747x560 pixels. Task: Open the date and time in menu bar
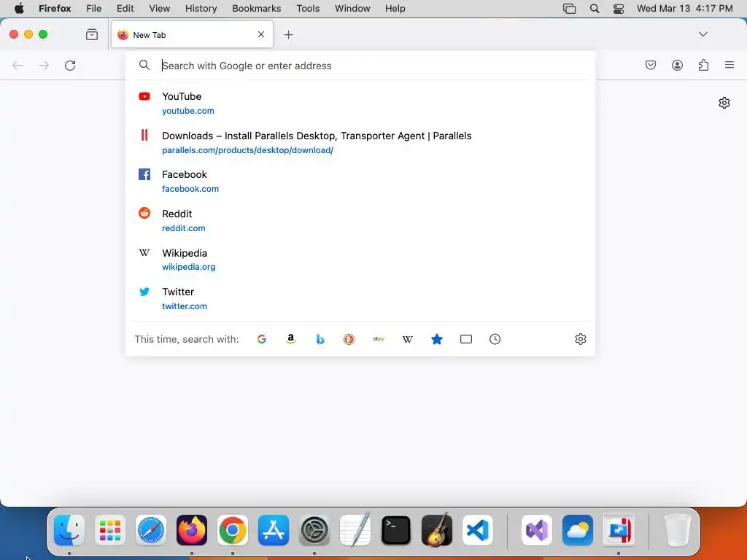(x=684, y=8)
